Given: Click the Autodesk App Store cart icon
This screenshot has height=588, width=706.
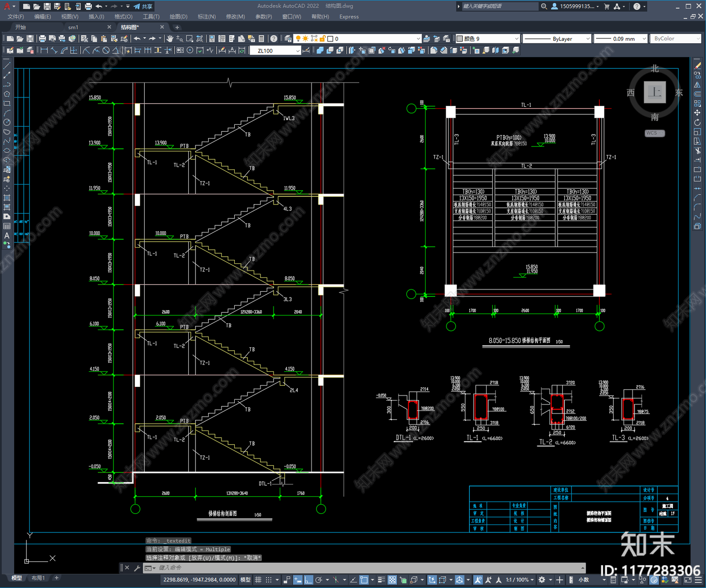Looking at the screenshot, I should click(x=607, y=6).
